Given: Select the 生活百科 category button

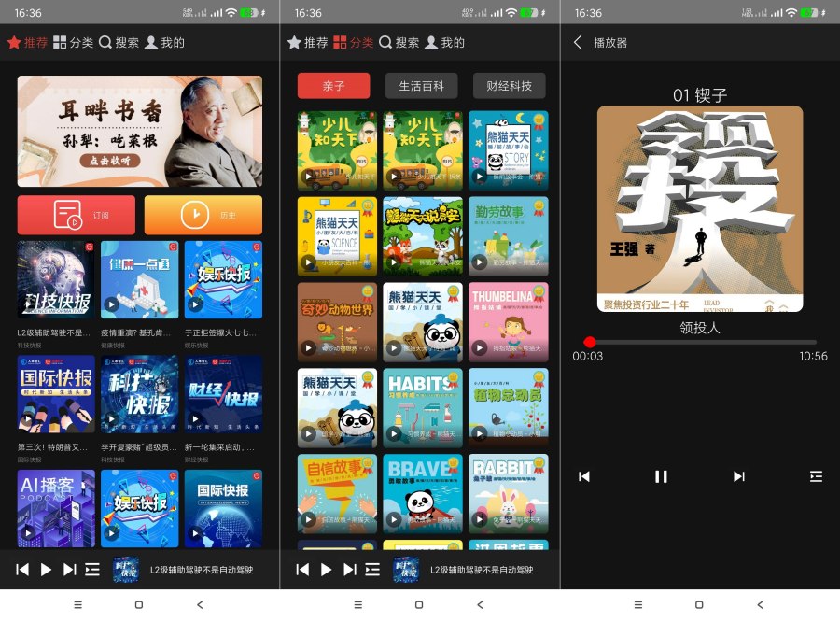Looking at the screenshot, I should pyautogui.click(x=422, y=86).
